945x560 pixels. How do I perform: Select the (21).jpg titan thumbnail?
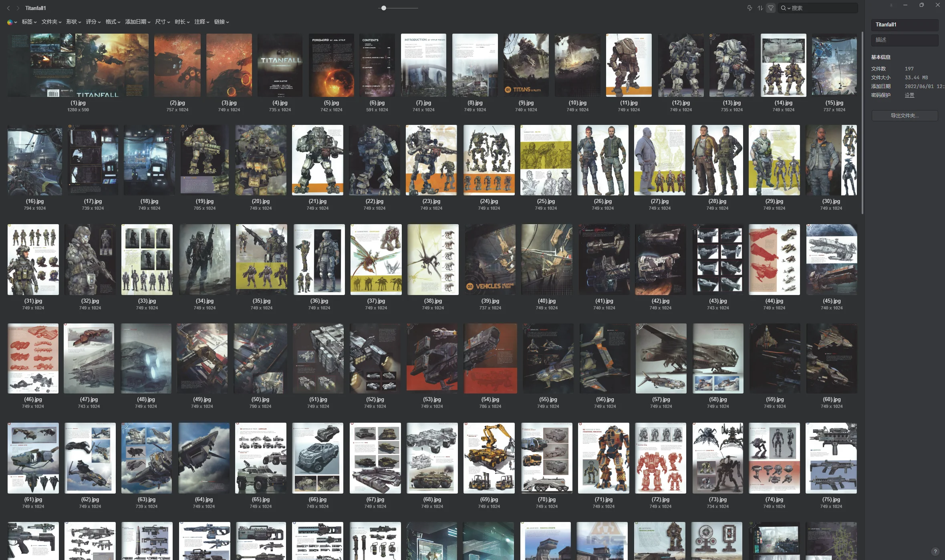coord(318,160)
